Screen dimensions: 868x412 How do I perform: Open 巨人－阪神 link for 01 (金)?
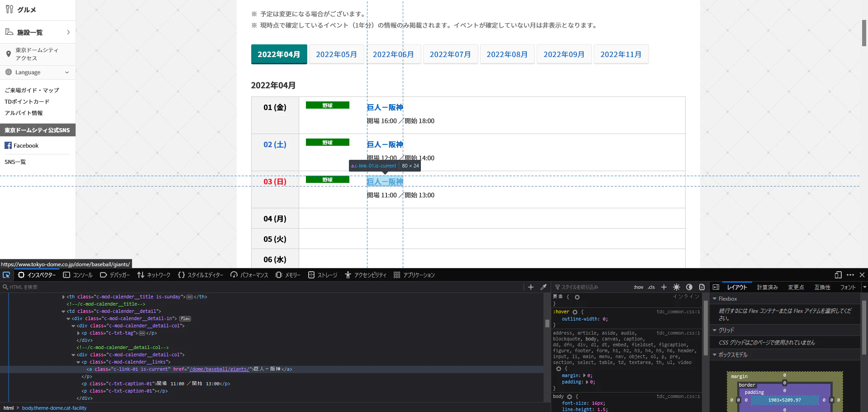pyautogui.click(x=385, y=107)
